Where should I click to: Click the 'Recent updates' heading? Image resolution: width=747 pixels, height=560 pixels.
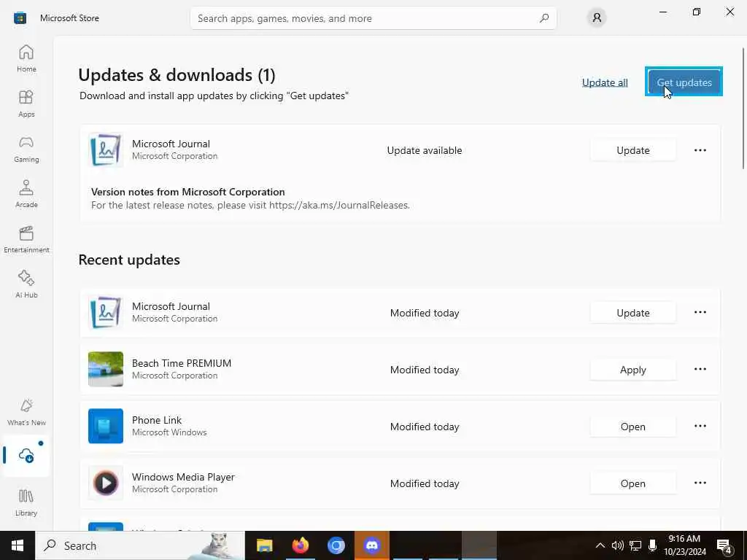coord(129,260)
